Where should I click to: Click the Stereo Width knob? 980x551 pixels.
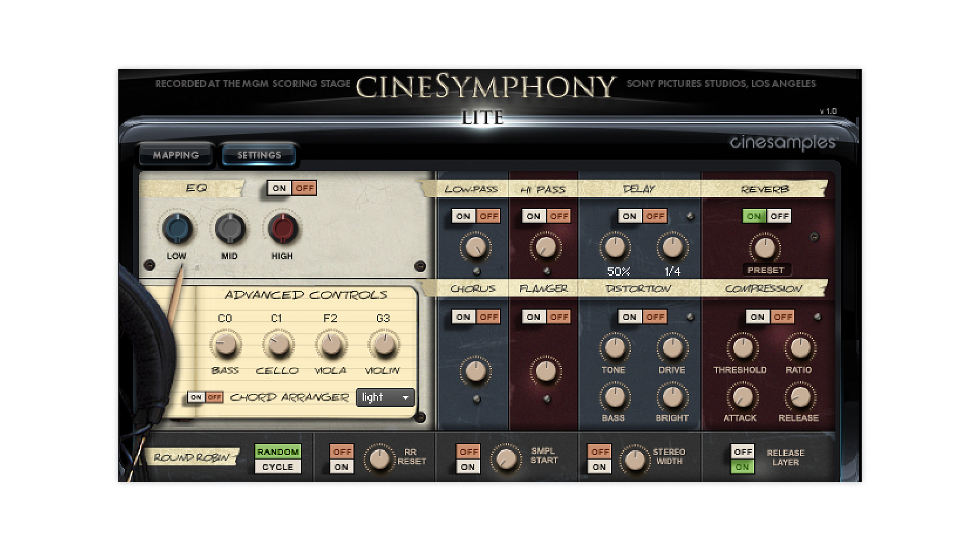634,459
